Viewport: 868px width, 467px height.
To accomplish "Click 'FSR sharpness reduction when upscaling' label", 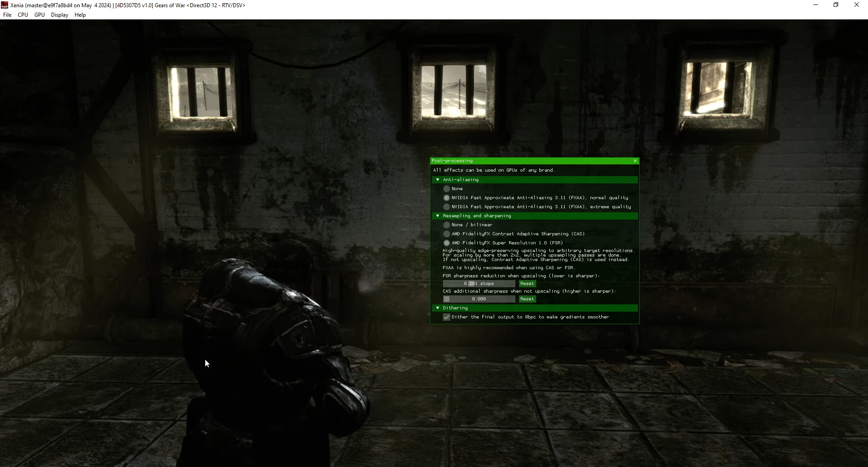I will [521, 276].
